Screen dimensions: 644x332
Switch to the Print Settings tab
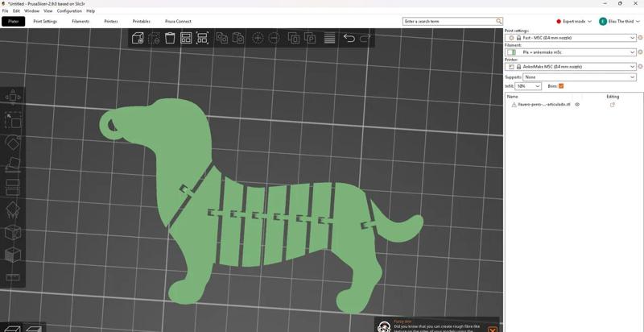coord(45,22)
